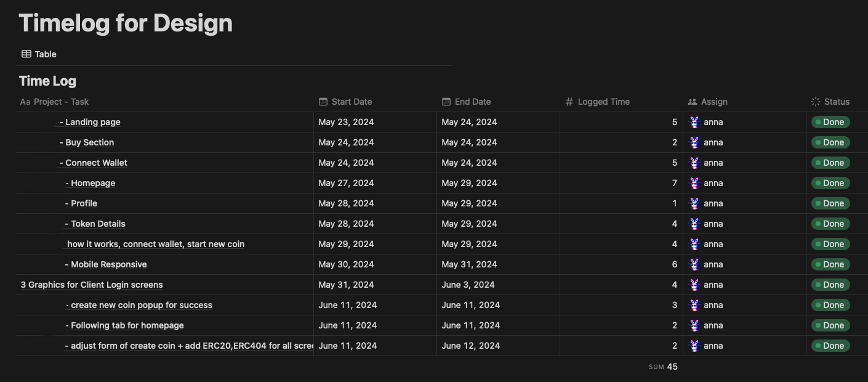Select Start Date May 30, 2024 cell
The width and height of the screenshot is (868, 382).
click(x=376, y=264)
